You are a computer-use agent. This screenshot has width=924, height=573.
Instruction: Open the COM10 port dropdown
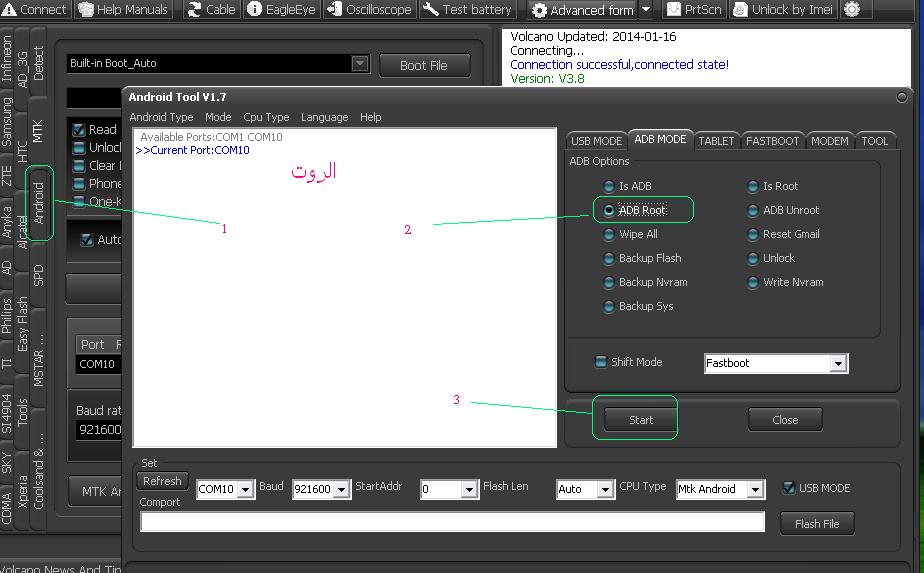coord(246,489)
